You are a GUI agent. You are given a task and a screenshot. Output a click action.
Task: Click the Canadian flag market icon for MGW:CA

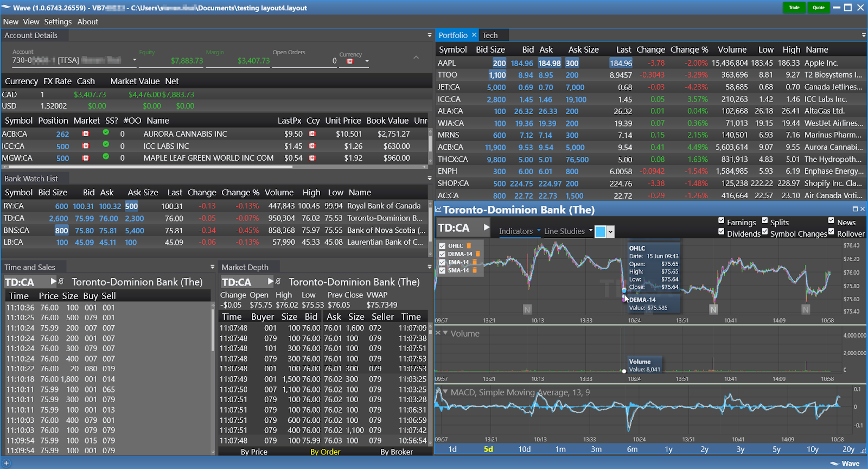86,158
